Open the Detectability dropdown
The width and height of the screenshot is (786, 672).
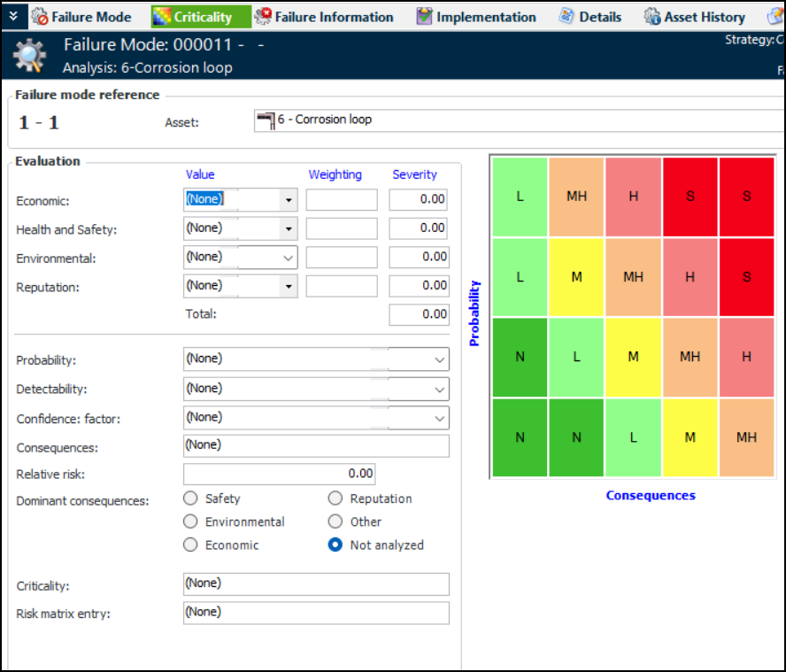coord(440,389)
